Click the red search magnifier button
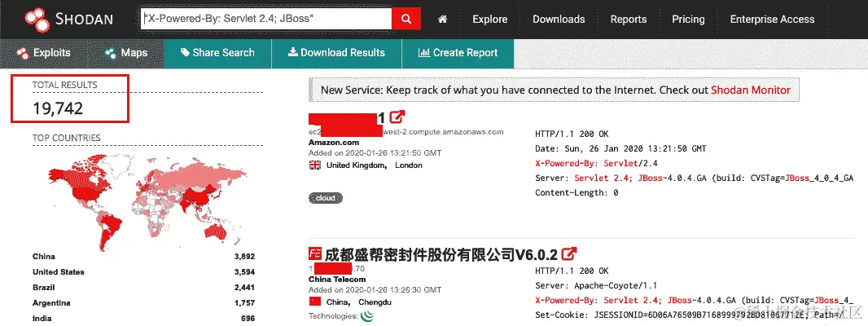The height and width of the screenshot is (326, 868). click(406, 19)
